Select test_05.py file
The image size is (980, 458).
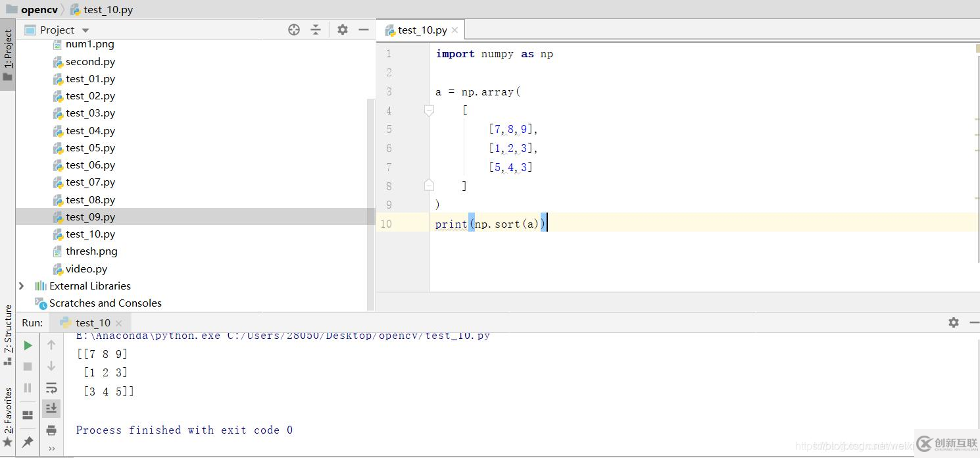[x=90, y=147]
